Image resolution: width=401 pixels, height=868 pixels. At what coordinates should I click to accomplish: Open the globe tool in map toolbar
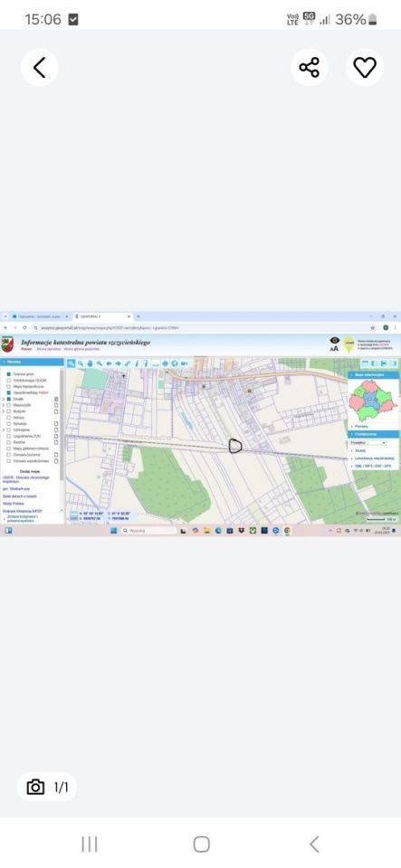(174, 363)
